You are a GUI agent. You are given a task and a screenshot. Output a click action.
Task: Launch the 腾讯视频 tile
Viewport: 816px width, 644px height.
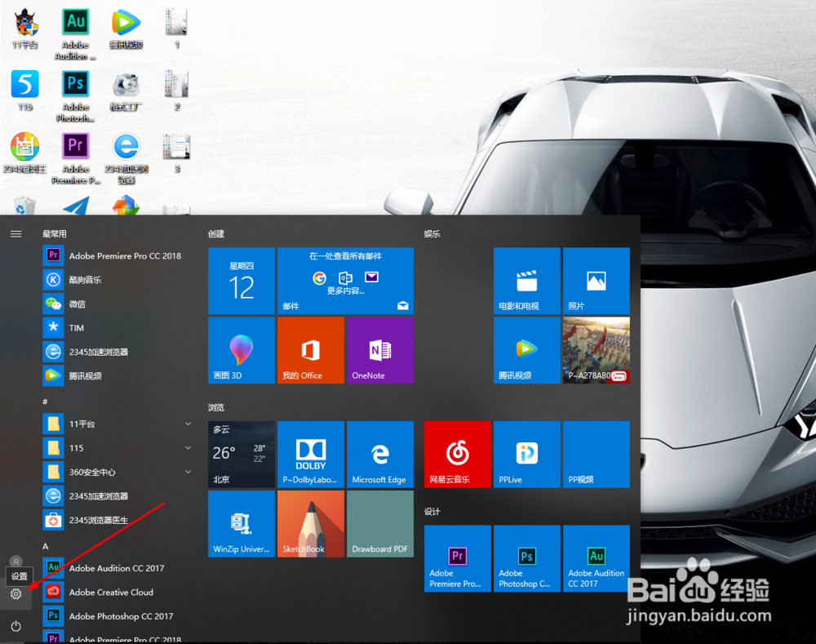click(x=526, y=350)
